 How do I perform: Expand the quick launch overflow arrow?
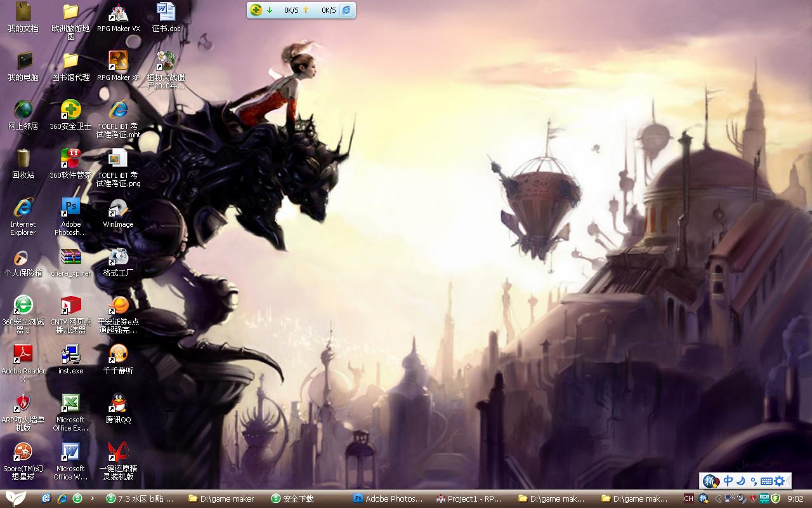93,498
